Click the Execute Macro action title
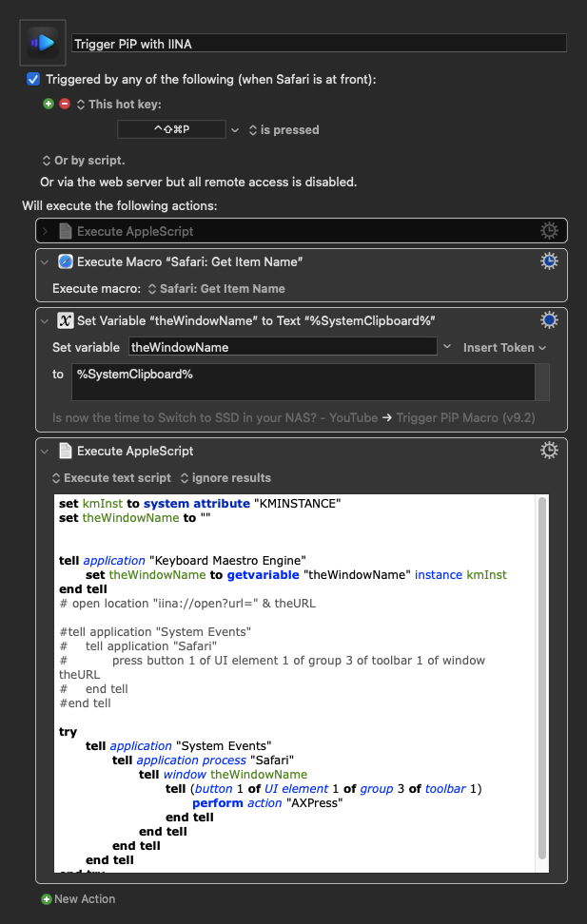Image resolution: width=587 pixels, height=924 pixels. (x=190, y=261)
